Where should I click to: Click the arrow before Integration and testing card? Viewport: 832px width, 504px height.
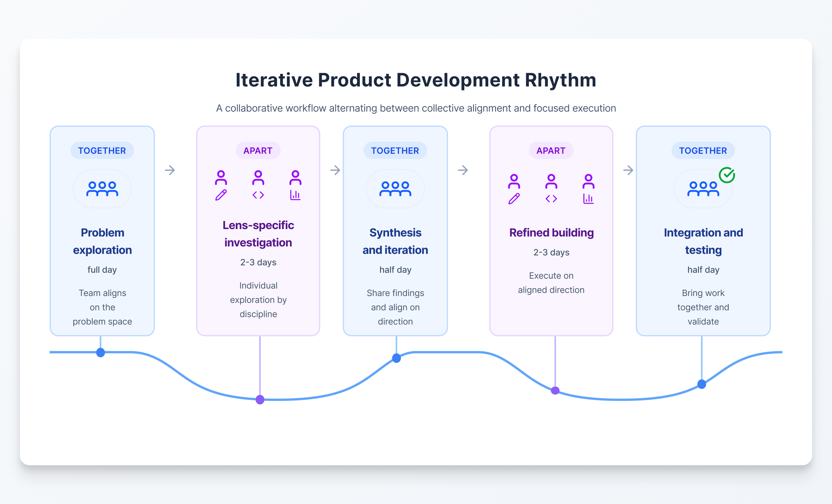coord(628,170)
